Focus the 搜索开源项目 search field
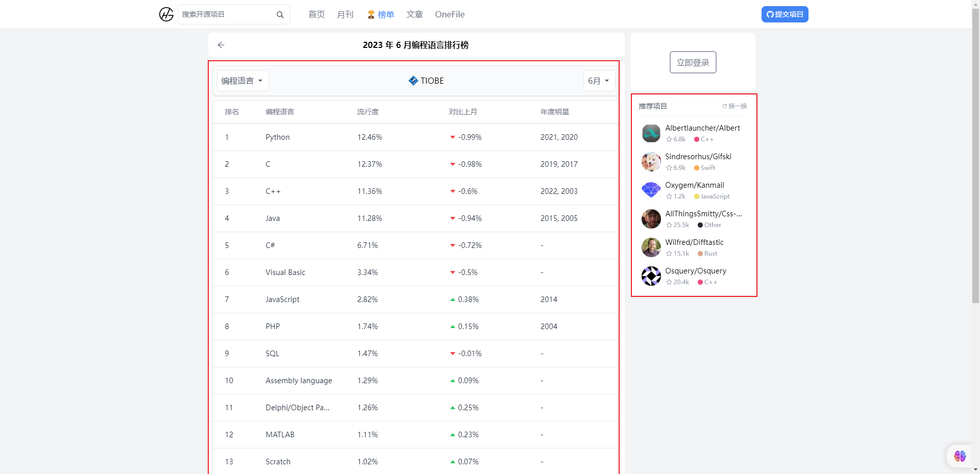This screenshot has width=980, height=474. 227,14
